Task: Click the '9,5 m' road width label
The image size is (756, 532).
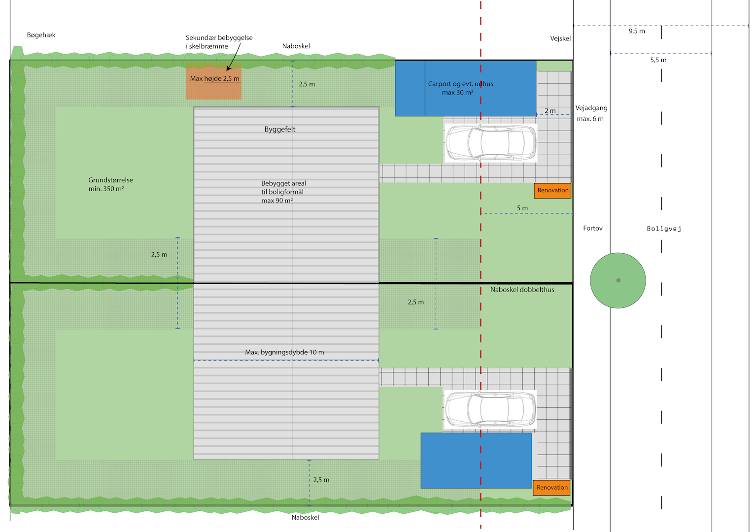Action: pos(636,31)
